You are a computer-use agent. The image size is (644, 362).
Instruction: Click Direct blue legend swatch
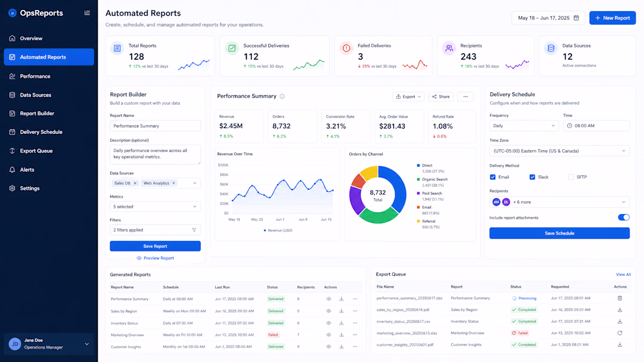click(419, 166)
